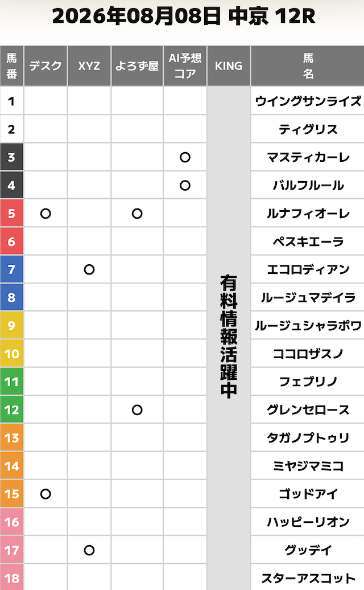Click the よろず屋 circle mark for horse 5
This screenshot has width=364, height=590.
[x=137, y=214]
